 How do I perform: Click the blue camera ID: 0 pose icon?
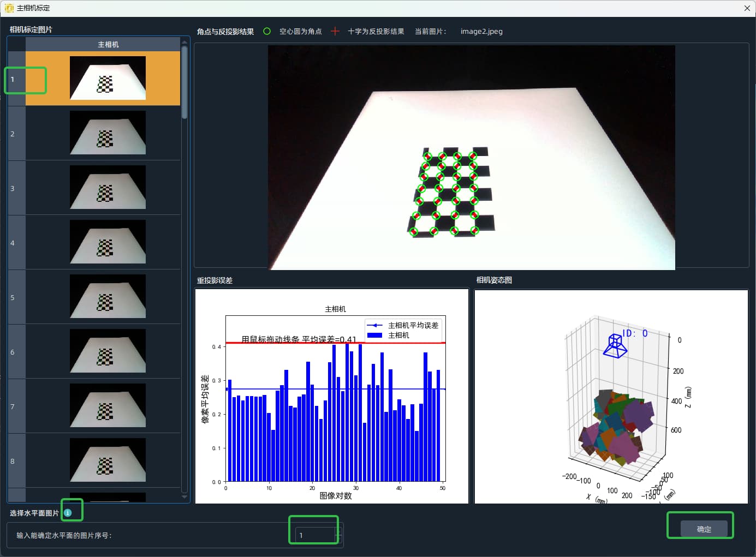(615, 346)
